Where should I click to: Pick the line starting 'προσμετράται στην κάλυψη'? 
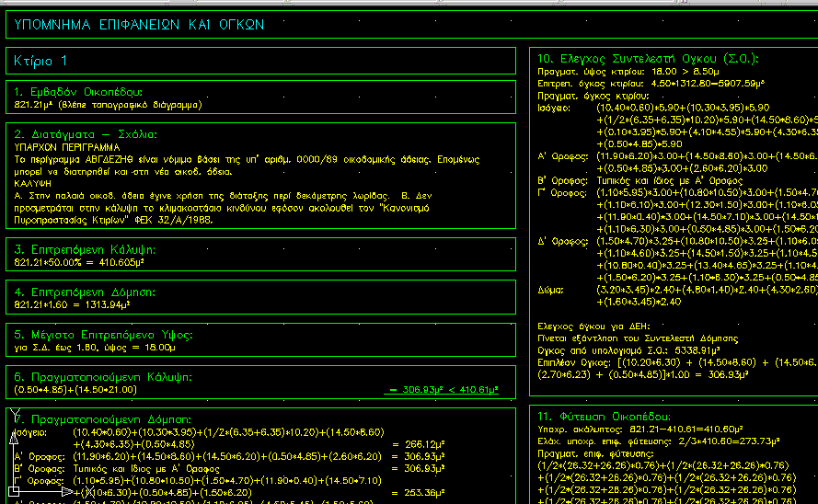[x=222, y=208]
